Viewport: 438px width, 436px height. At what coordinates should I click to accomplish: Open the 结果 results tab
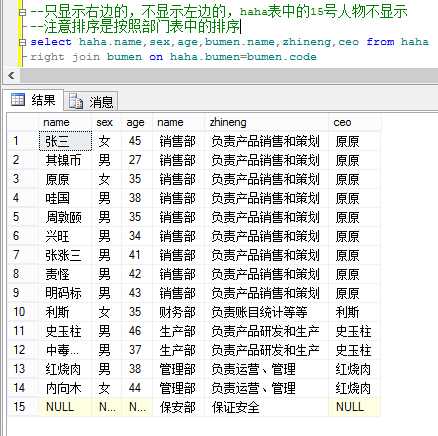click(33, 100)
